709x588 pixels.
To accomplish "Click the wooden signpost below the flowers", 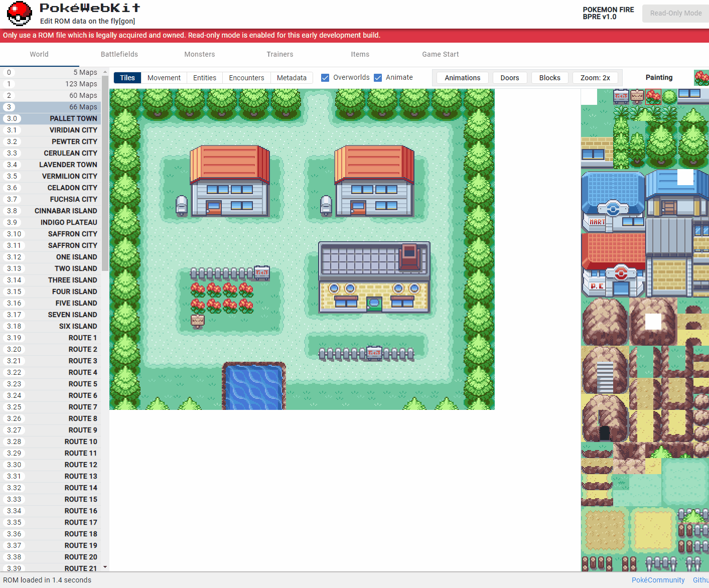I will [x=198, y=322].
